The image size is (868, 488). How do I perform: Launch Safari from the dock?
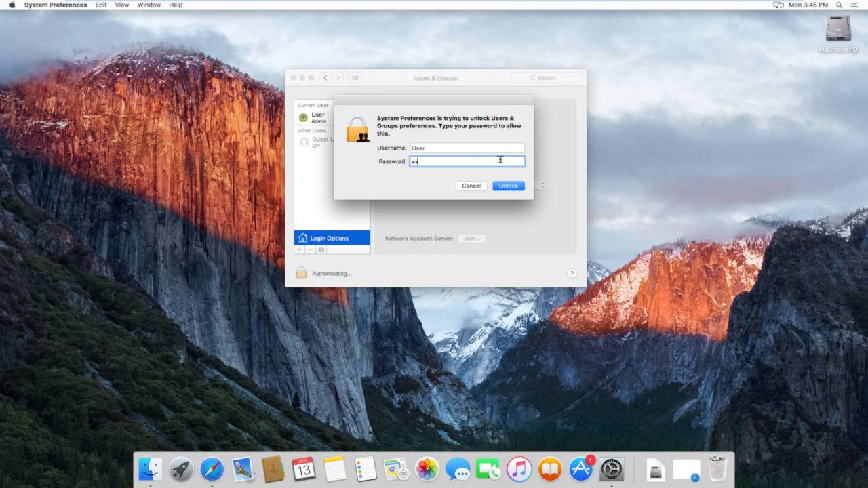[x=212, y=469]
